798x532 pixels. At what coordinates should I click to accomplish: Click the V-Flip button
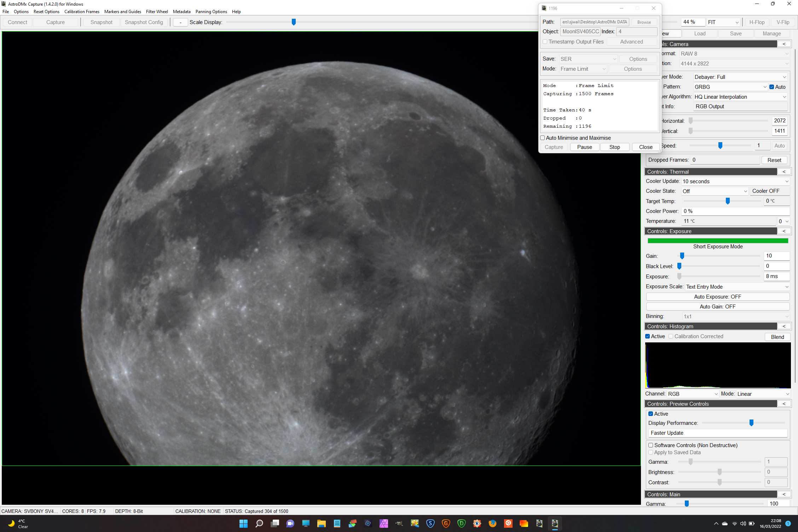click(x=782, y=22)
